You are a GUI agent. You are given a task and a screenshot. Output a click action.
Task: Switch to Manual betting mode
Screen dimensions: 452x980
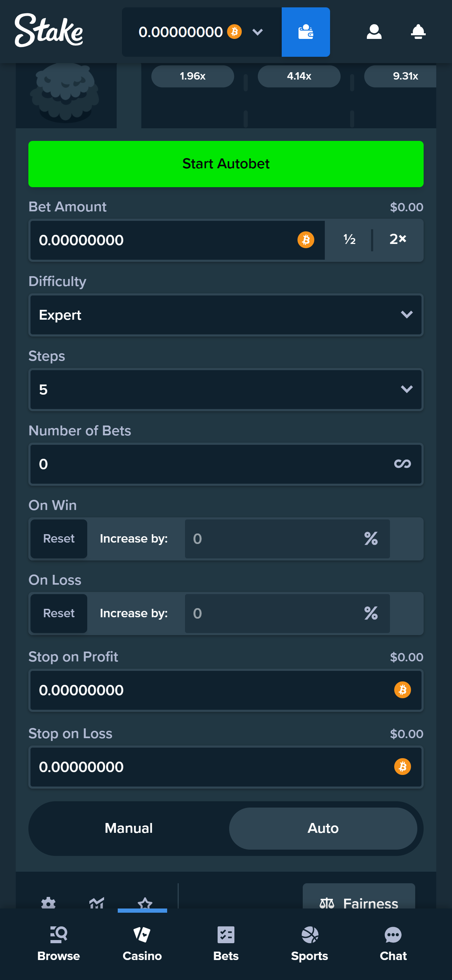pyautogui.click(x=129, y=828)
